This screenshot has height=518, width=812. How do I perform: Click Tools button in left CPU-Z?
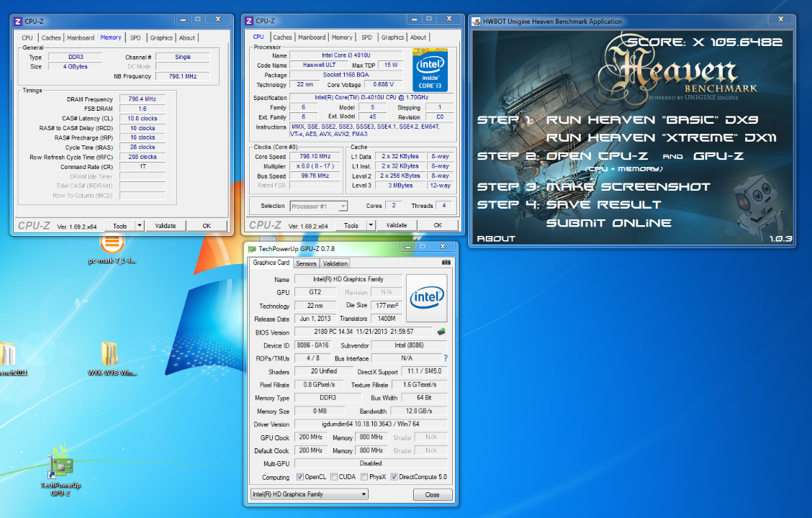(x=120, y=226)
